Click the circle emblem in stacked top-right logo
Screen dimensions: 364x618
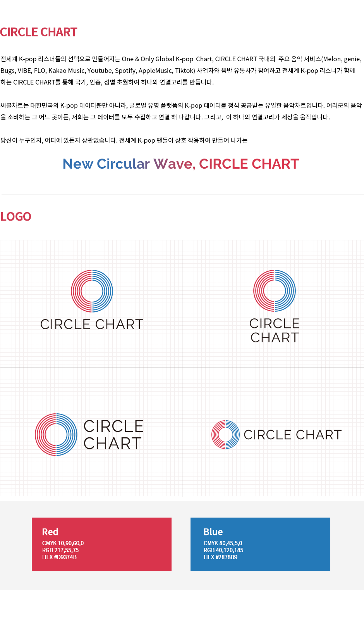coord(275,291)
